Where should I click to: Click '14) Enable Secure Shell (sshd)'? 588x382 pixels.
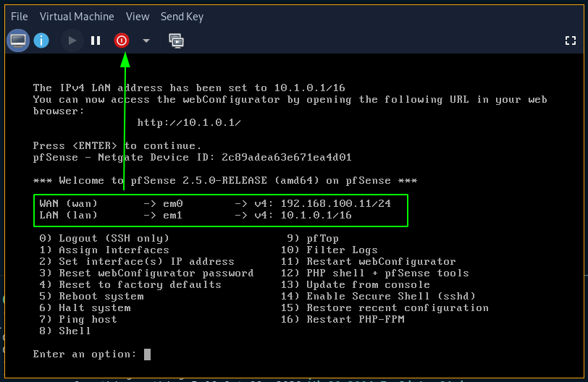click(x=378, y=297)
